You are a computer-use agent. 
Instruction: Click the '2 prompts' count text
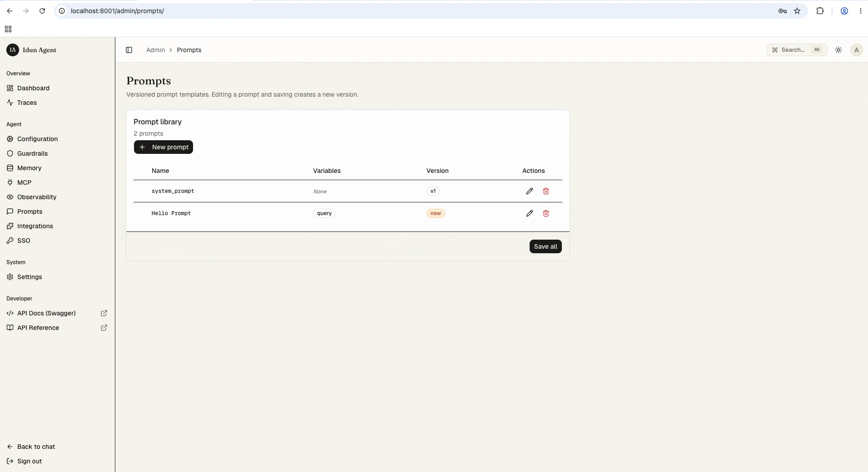click(x=148, y=133)
